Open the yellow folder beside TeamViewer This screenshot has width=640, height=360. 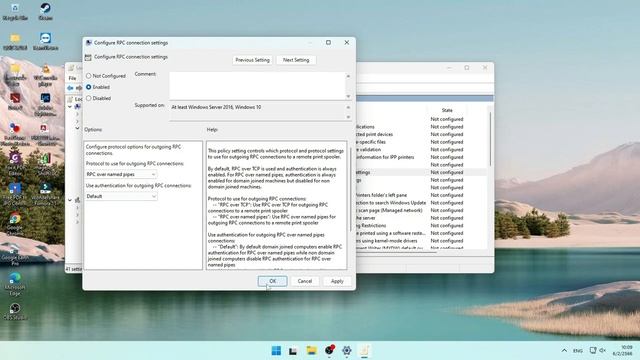tap(15, 41)
